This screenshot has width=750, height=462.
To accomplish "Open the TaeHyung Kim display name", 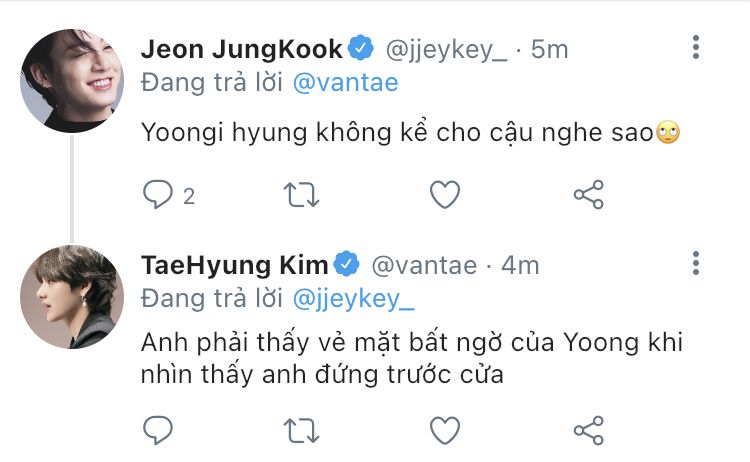I will pos(234,265).
